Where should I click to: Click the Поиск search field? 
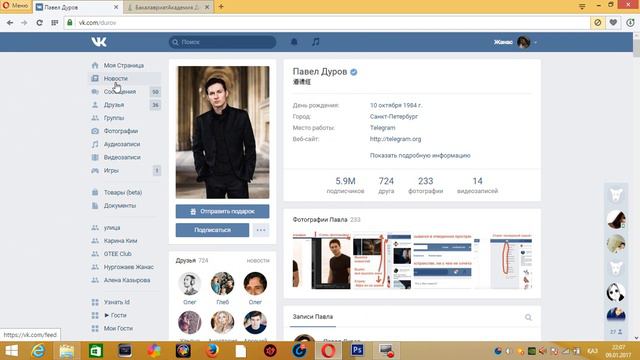(x=222, y=42)
